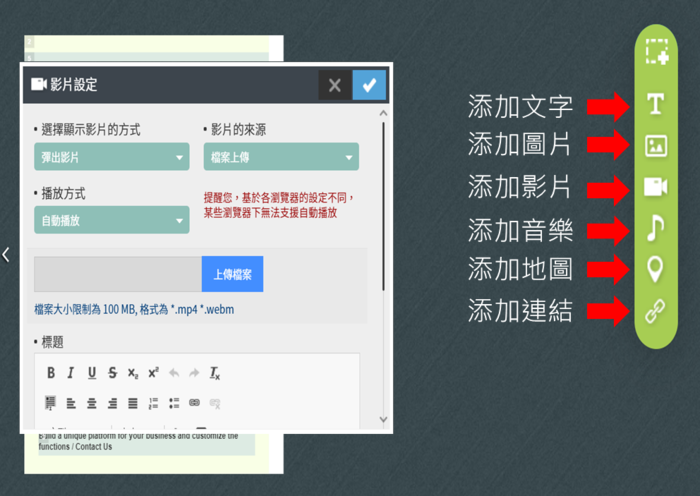700x496 pixels.
Task: Click the left chevron arrow at screen edge
Action: [x=6, y=255]
